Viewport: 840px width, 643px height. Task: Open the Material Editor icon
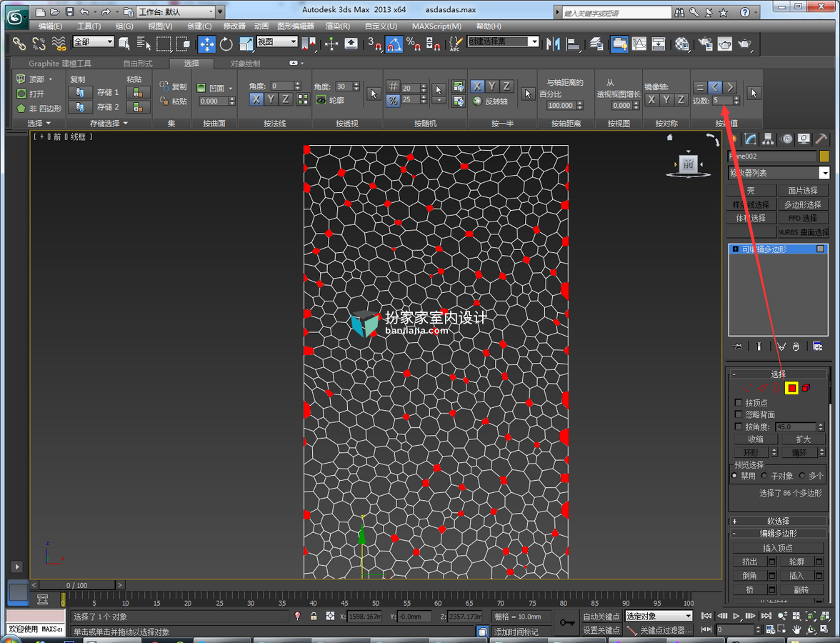point(681,44)
